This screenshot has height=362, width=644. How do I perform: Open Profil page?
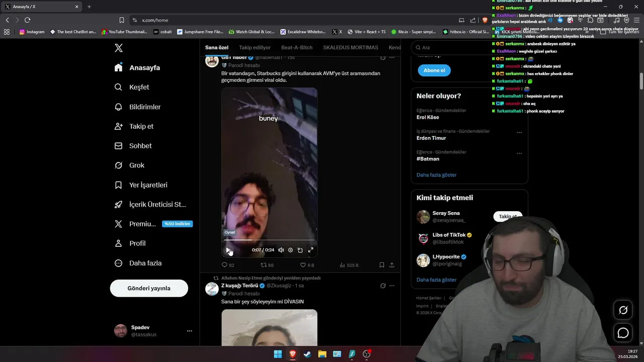(x=130, y=243)
